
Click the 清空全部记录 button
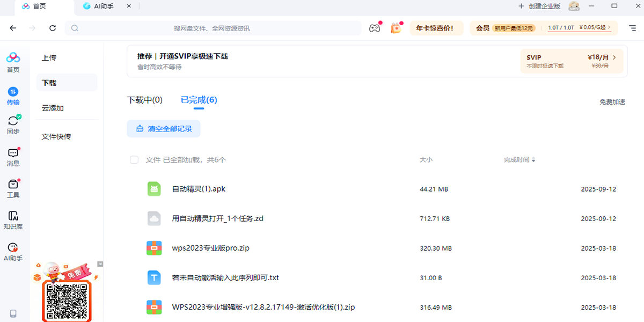tap(164, 129)
